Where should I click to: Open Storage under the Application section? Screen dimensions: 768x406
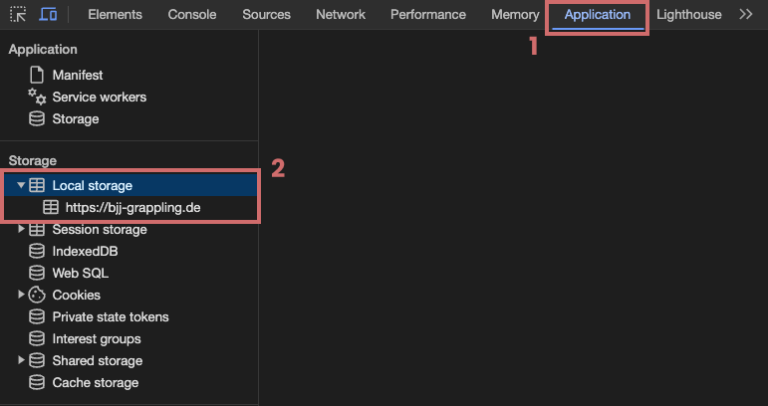click(75, 119)
